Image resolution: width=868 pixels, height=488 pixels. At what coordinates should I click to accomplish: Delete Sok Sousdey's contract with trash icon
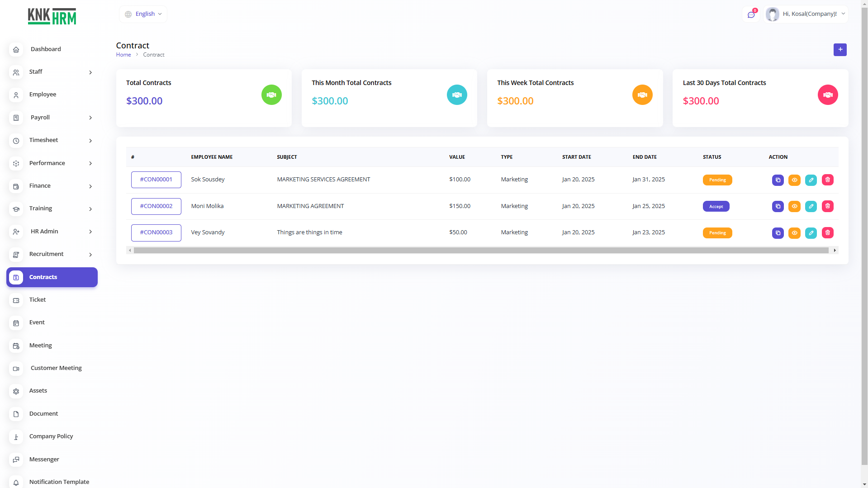click(x=827, y=180)
